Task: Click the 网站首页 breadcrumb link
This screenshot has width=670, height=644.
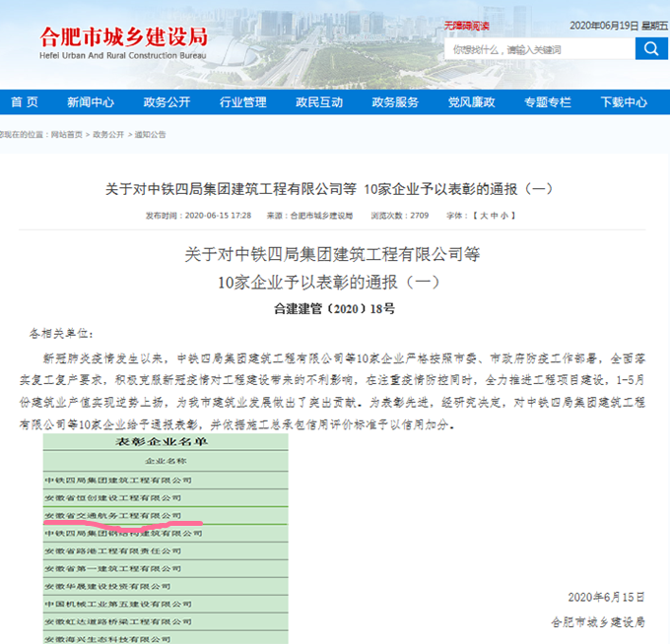Action: point(68,134)
